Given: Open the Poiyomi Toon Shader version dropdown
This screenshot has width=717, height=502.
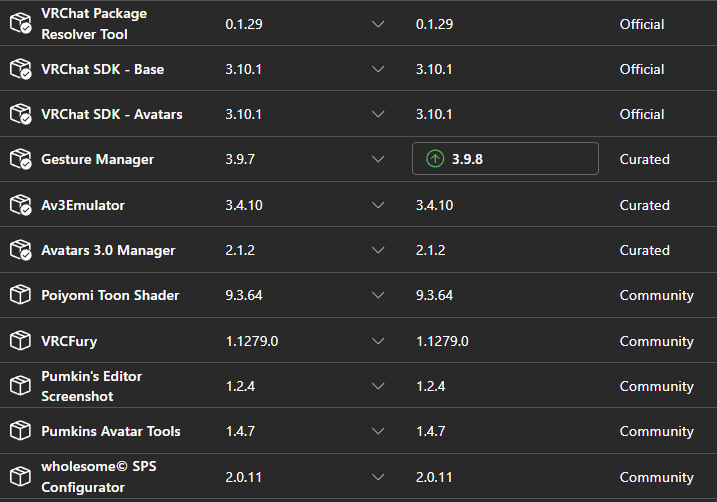Looking at the screenshot, I should (378, 295).
